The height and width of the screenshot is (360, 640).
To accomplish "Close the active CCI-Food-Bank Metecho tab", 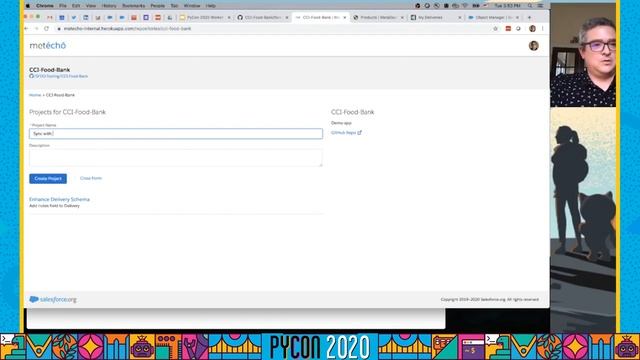I will [344, 18].
